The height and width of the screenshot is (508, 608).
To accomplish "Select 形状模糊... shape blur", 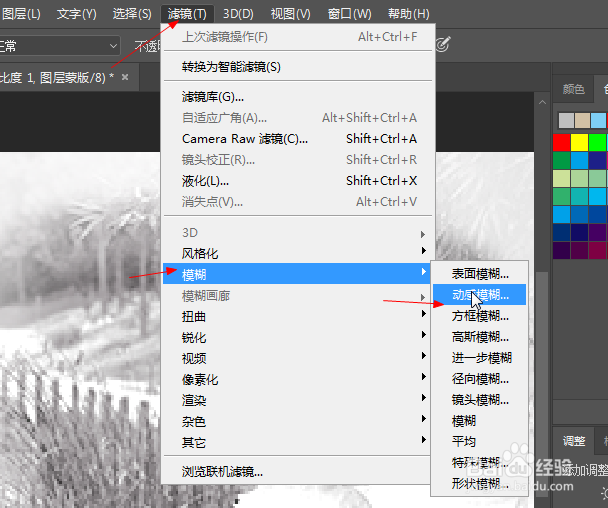I will (480, 484).
